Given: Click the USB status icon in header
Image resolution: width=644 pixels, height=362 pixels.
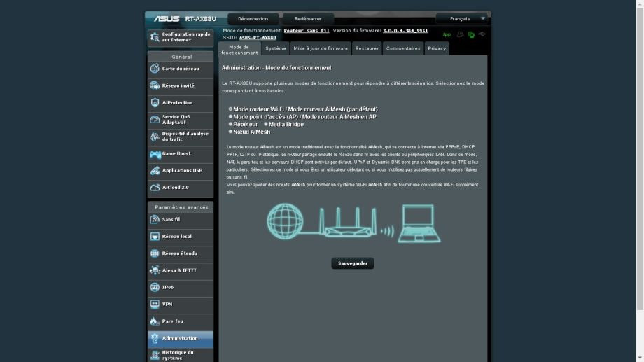Looking at the screenshot, I should [482, 34].
